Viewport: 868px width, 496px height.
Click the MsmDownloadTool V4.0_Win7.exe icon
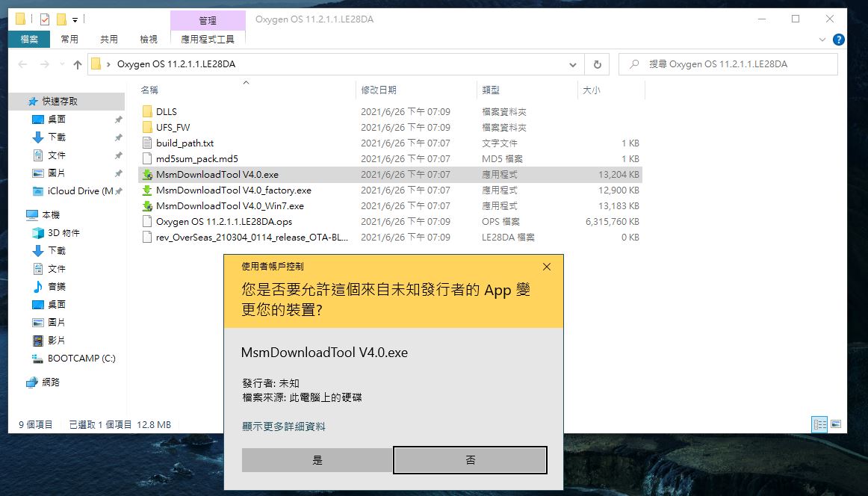(147, 205)
